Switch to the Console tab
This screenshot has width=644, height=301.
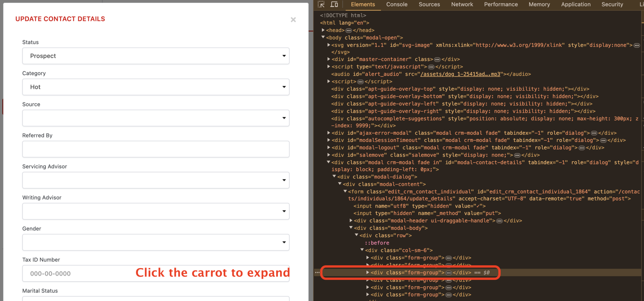coord(397,4)
